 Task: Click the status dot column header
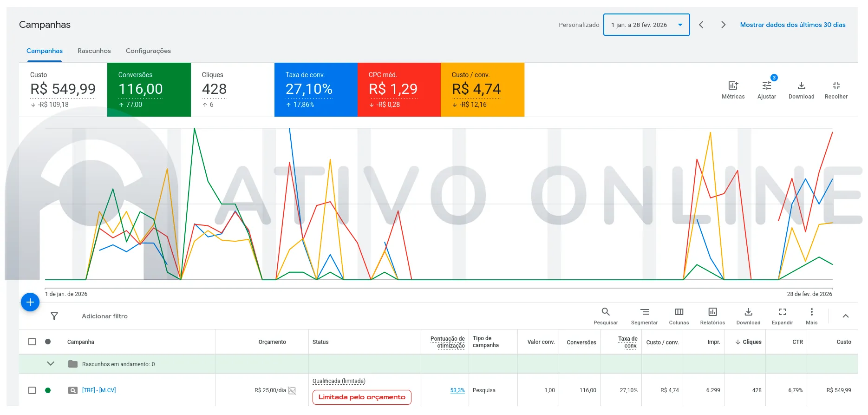tap(48, 342)
